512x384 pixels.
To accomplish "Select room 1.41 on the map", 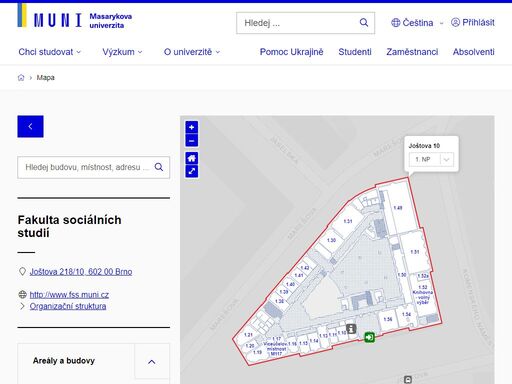I will [x=299, y=275].
